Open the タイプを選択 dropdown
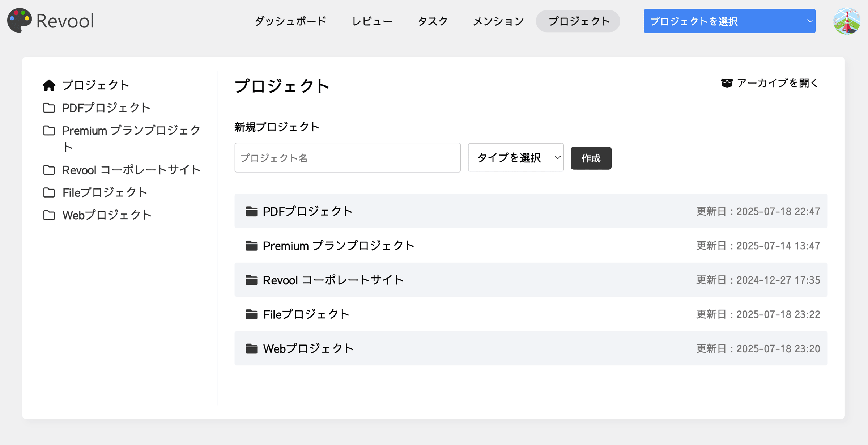 tap(515, 158)
